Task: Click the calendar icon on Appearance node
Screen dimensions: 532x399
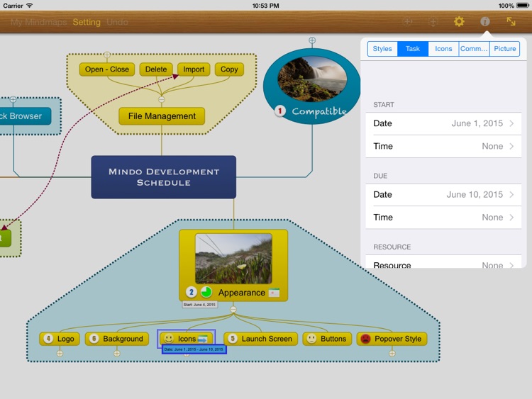Action: coord(274,293)
